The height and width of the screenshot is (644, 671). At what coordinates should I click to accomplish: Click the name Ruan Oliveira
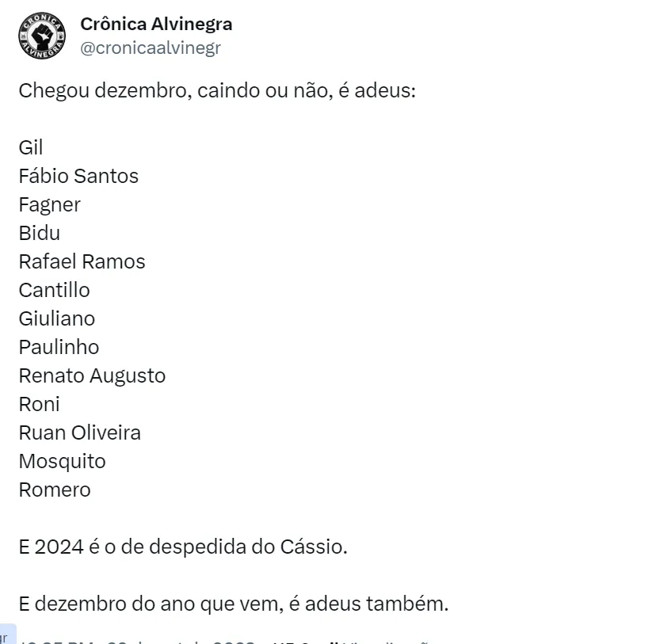pos(80,433)
